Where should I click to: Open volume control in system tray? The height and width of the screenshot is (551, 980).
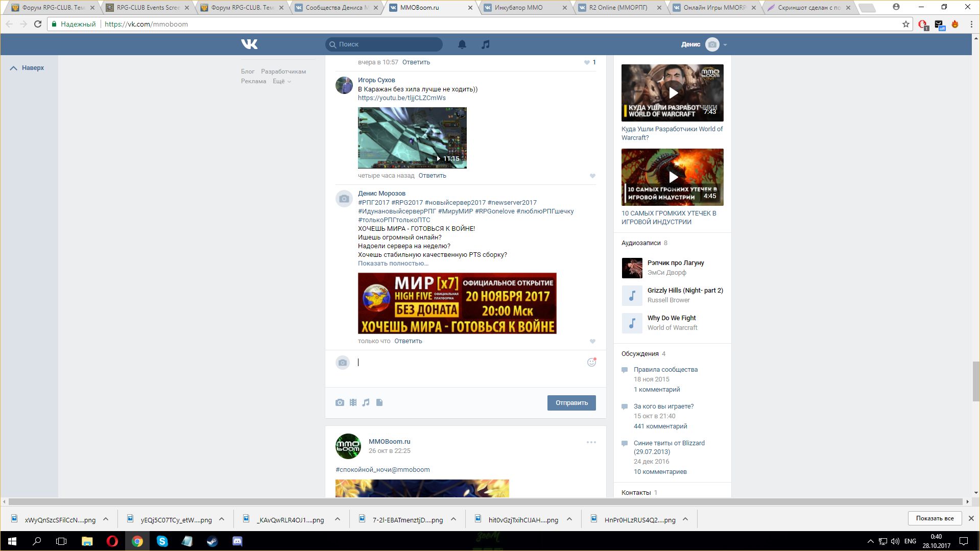tap(895, 541)
